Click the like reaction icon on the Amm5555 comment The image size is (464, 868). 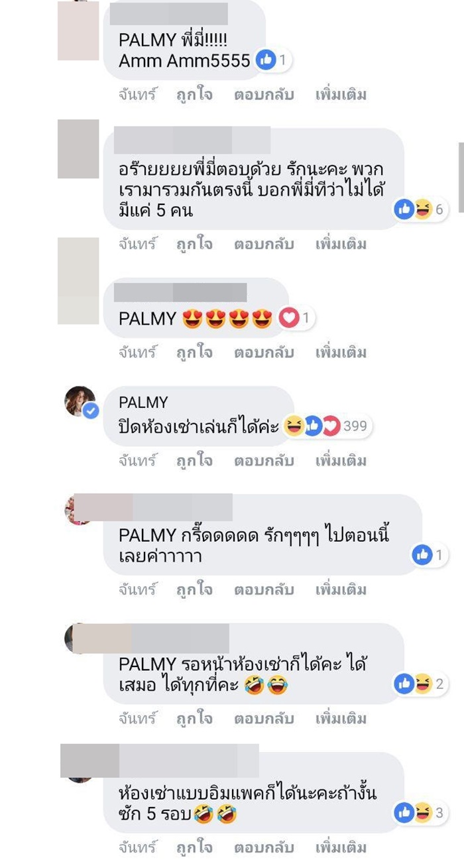tap(266, 61)
